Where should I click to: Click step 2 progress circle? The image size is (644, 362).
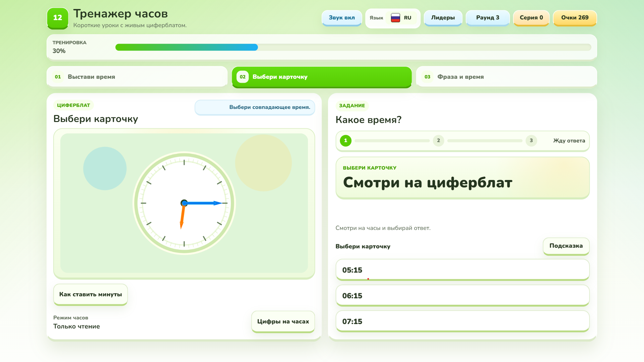tap(438, 141)
